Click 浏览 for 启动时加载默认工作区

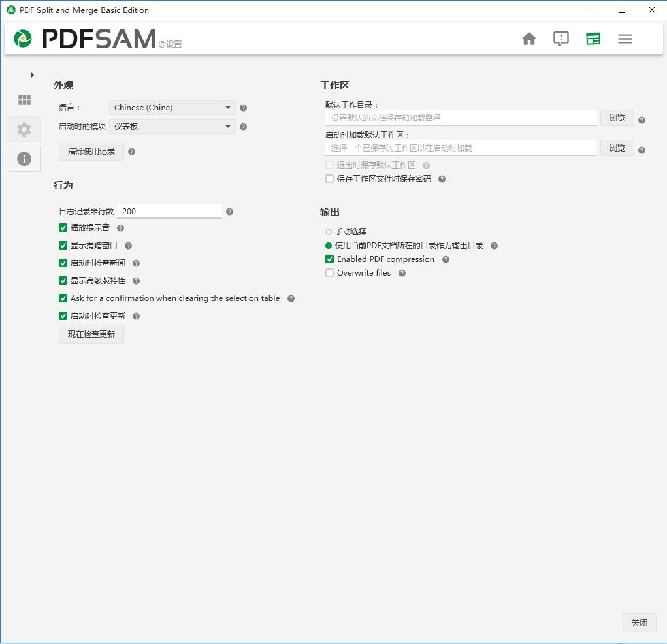pos(617,148)
